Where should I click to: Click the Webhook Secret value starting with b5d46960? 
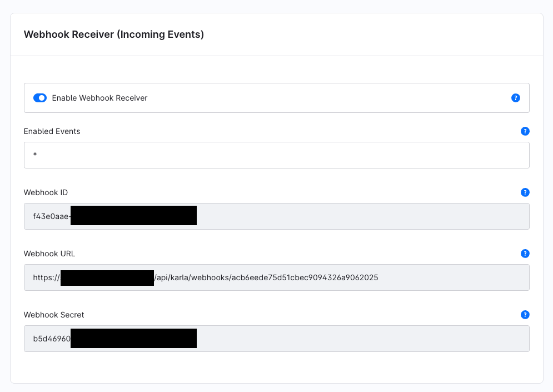click(x=53, y=338)
